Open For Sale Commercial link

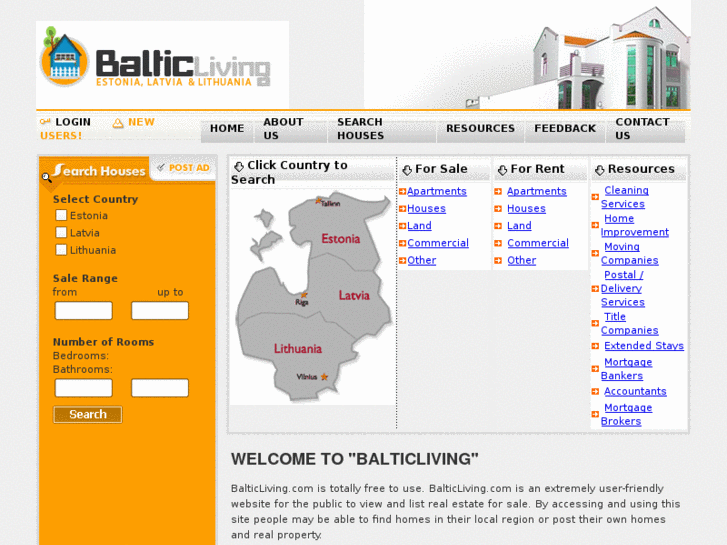(438, 243)
